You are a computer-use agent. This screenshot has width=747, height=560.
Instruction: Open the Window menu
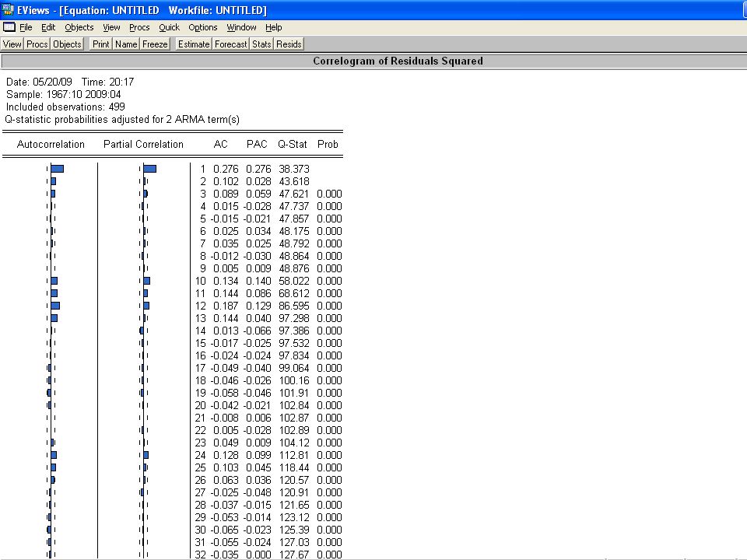coord(241,28)
